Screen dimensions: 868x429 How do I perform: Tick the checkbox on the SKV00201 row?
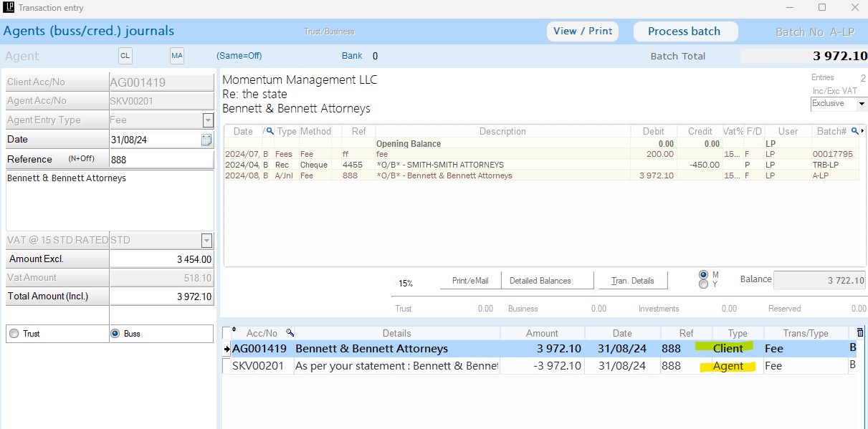point(227,366)
